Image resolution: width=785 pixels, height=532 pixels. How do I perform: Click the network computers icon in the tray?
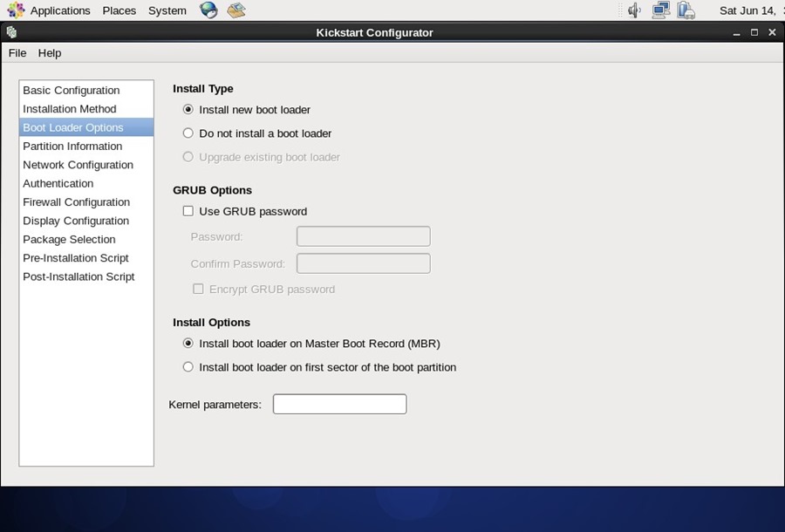[660, 10]
